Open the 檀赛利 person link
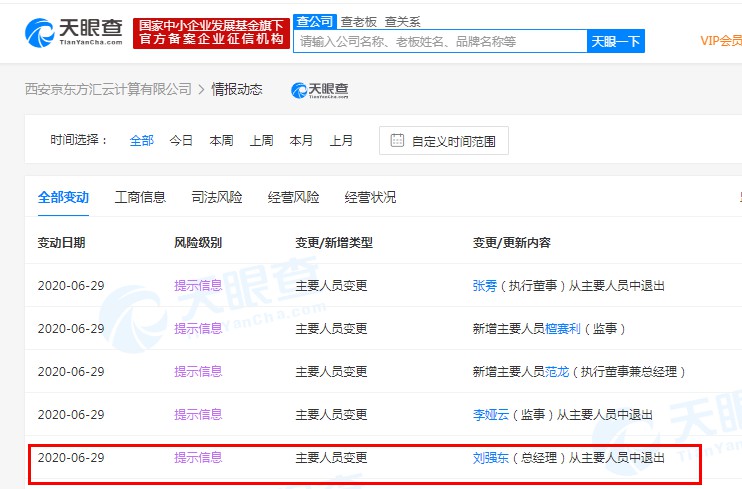This screenshot has width=742, height=489. (x=563, y=329)
